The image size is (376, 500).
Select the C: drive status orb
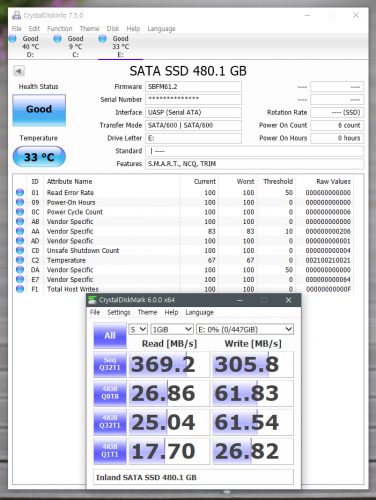[57, 39]
